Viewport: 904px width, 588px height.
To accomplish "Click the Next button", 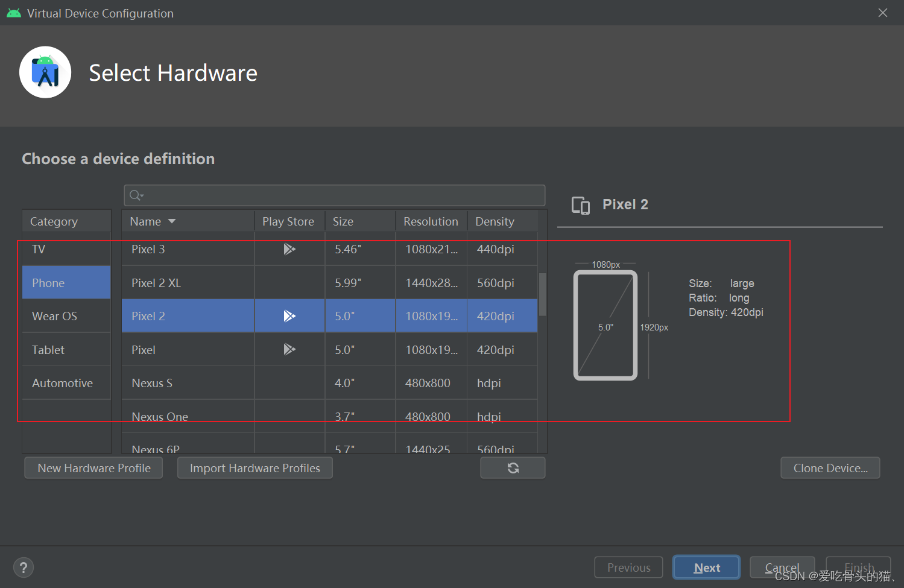I will [x=707, y=567].
